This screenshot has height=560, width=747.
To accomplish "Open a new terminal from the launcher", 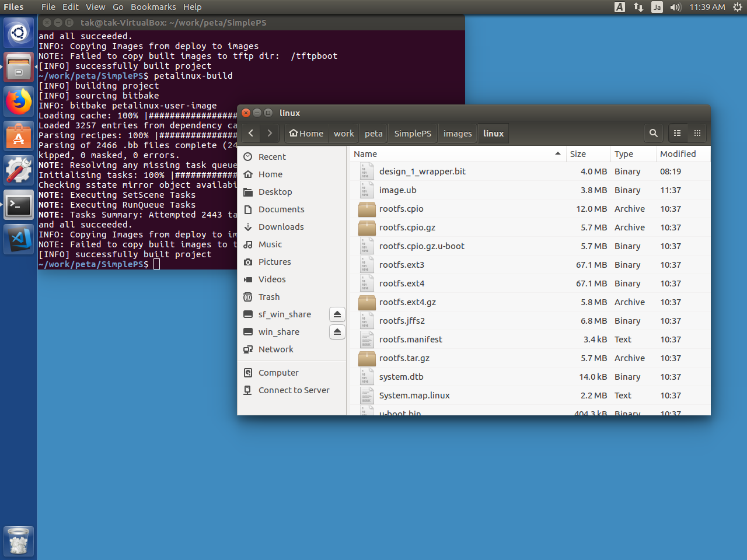I will click(19, 205).
